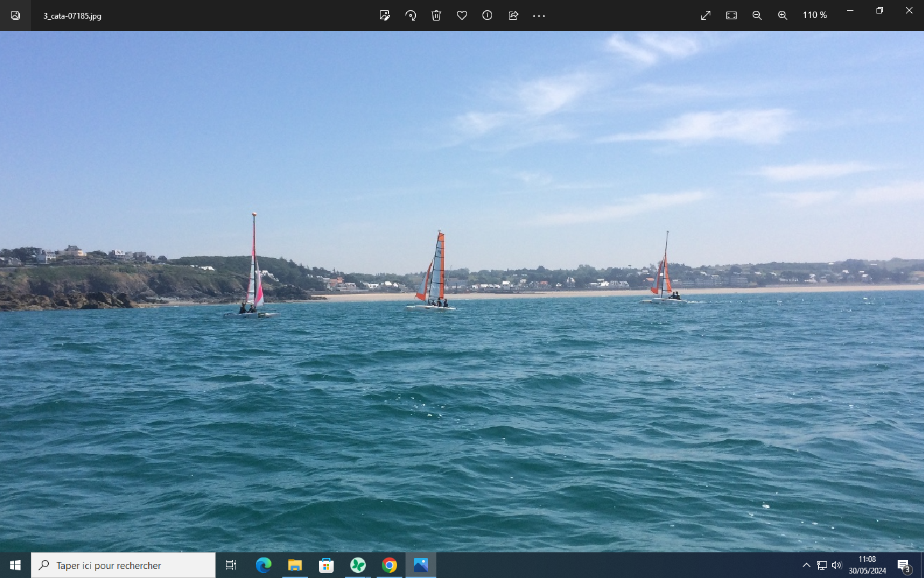Switch to Google Chrome on the taskbar
Image resolution: width=924 pixels, height=578 pixels.
click(389, 565)
